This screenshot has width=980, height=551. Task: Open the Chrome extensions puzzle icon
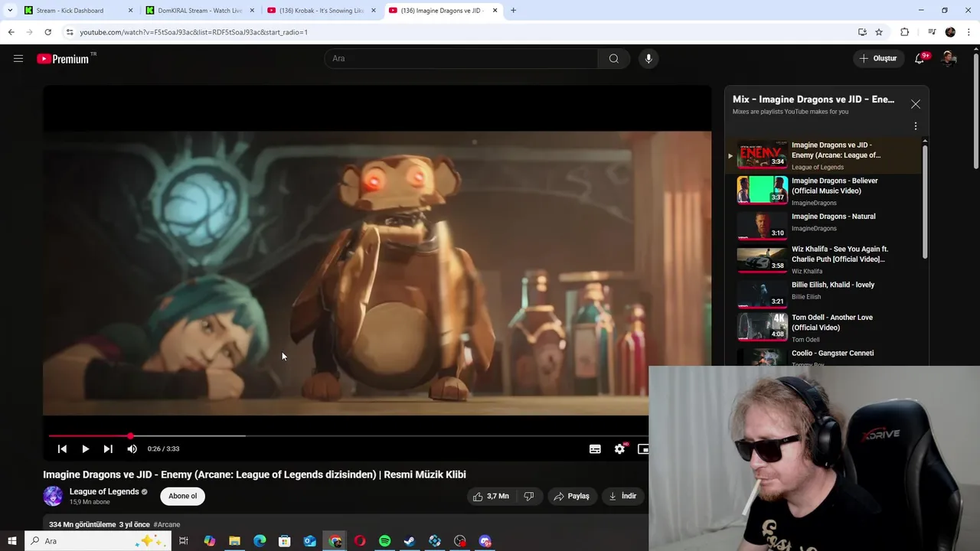(904, 32)
